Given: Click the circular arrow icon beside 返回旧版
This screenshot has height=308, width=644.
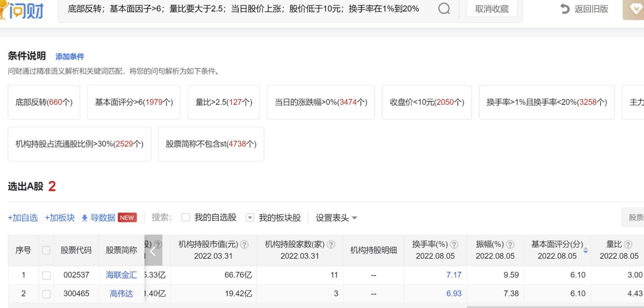Looking at the screenshot, I should point(565,9).
